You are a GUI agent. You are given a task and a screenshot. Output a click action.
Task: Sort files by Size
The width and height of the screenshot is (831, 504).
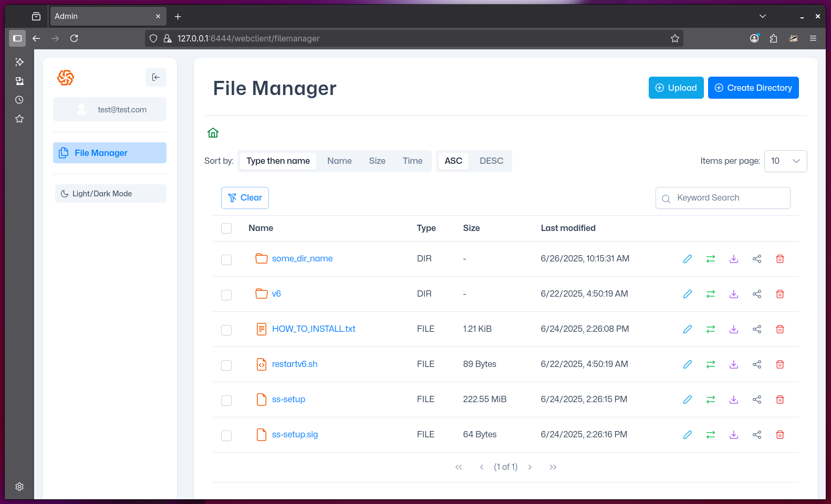[x=377, y=161]
